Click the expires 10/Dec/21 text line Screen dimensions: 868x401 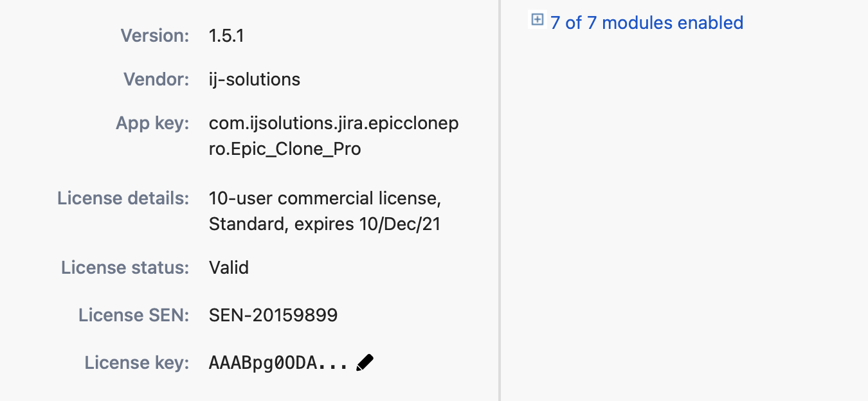pos(325,224)
